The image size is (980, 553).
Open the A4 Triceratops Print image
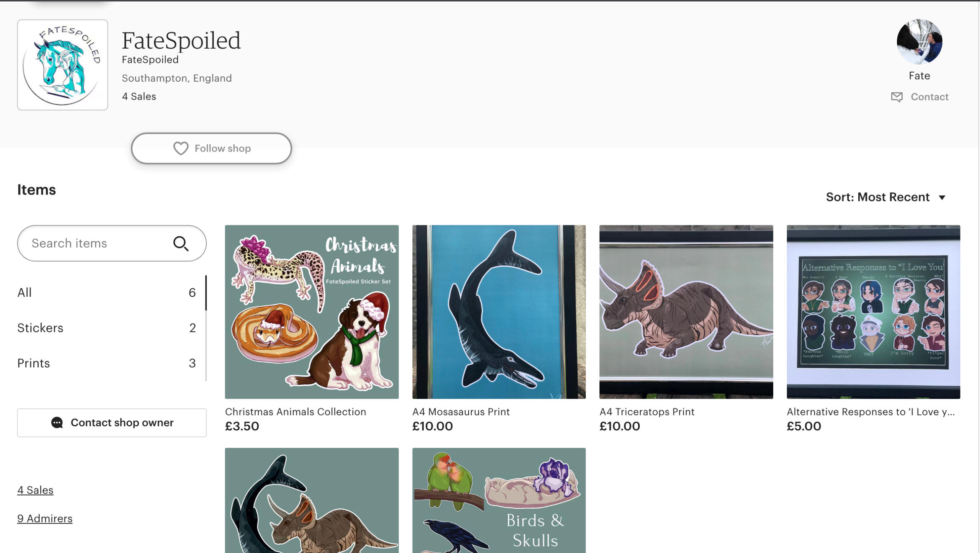click(686, 312)
